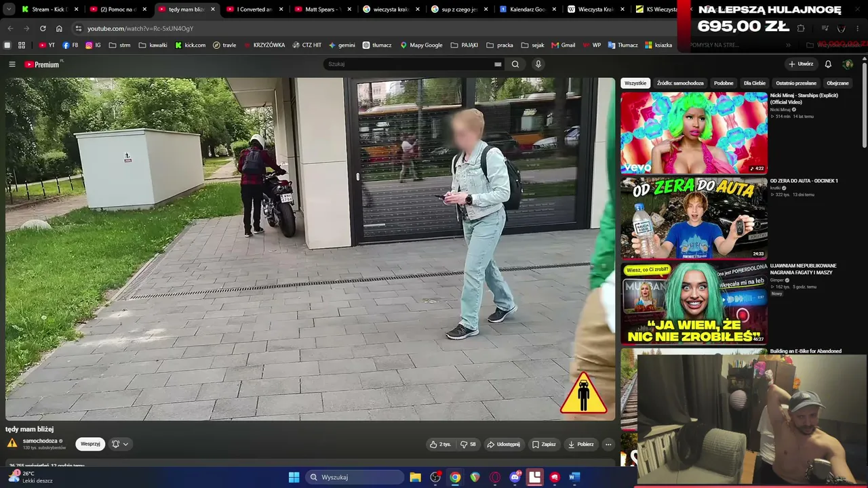Open the YT bookmark
The image size is (868, 488).
pos(47,45)
